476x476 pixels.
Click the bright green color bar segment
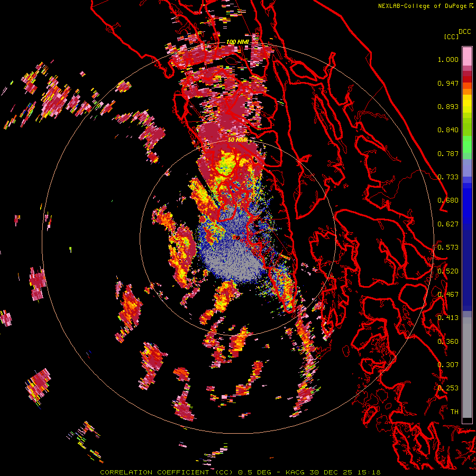pyautogui.click(x=467, y=144)
